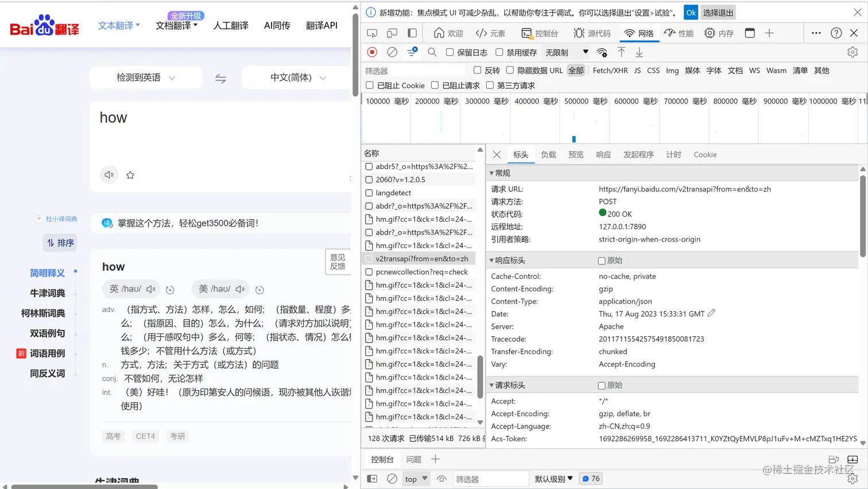Open the Payload tab
Screen dimensions: 868x489
tap(548, 155)
